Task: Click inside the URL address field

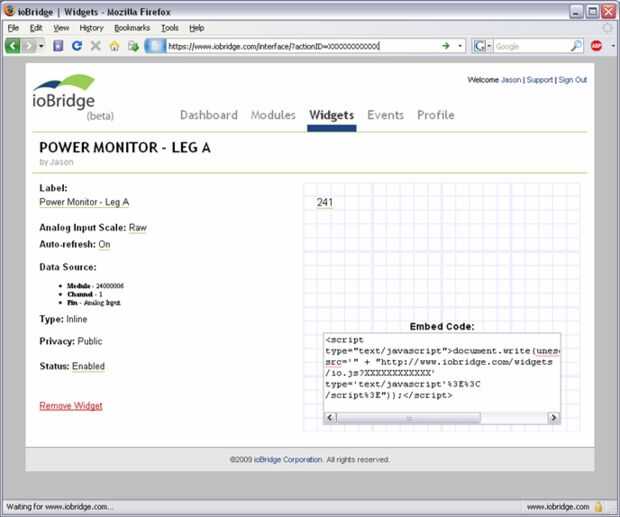Action: tap(301, 46)
